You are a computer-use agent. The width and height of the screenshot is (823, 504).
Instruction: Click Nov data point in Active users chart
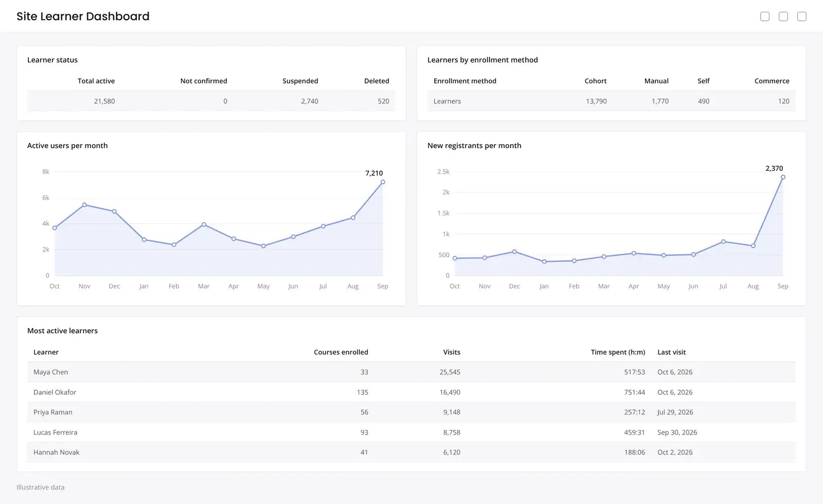click(84, 205)
